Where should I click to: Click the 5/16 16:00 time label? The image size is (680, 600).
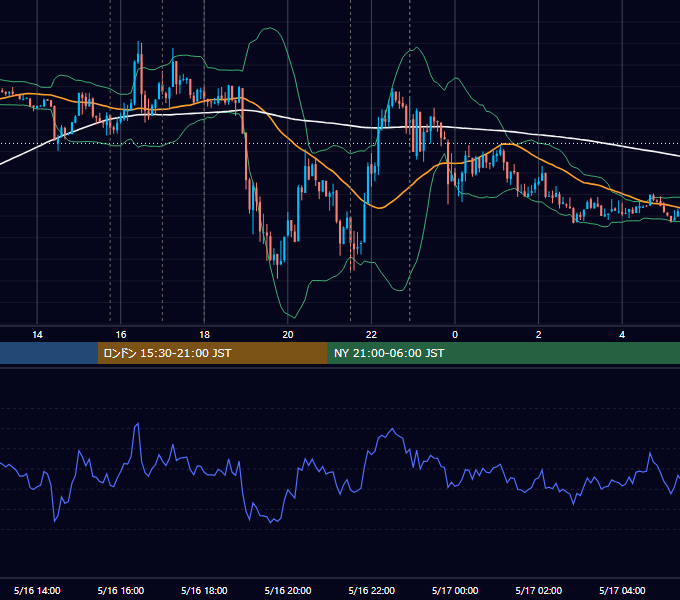tap(121, 590)
